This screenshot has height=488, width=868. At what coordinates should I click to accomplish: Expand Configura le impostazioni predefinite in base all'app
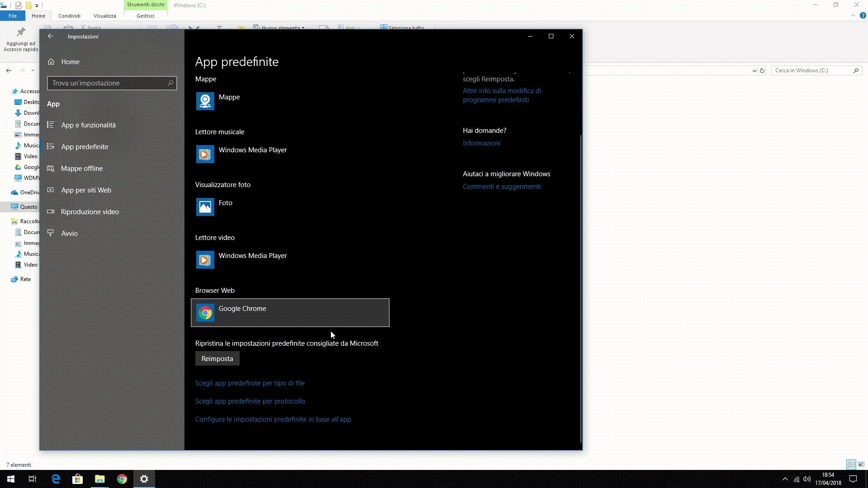(273, 419)
